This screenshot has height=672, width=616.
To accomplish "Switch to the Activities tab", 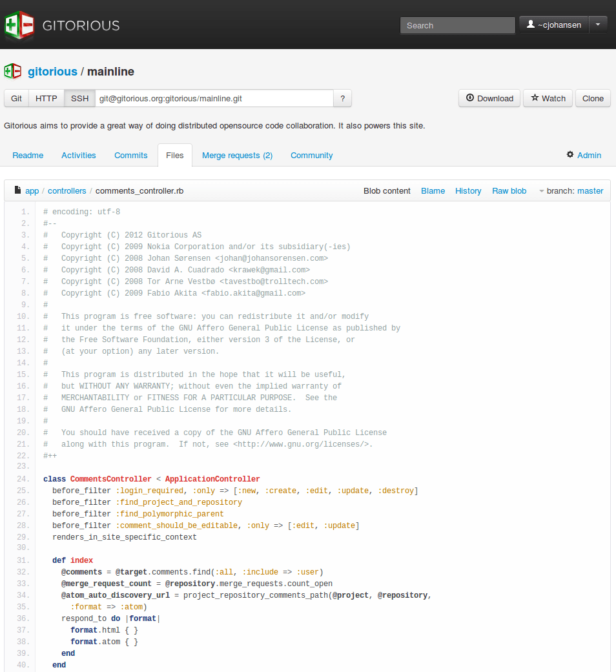I will [x=78, y=155].
